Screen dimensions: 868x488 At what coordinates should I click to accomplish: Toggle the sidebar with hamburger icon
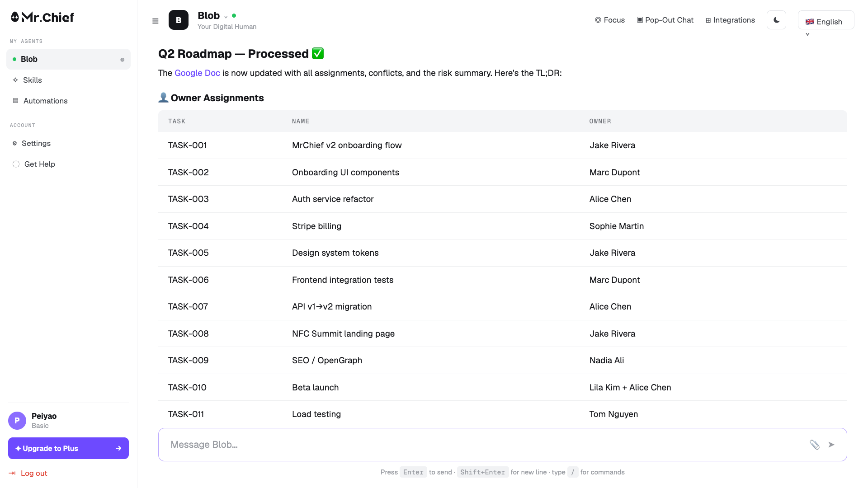156,21
